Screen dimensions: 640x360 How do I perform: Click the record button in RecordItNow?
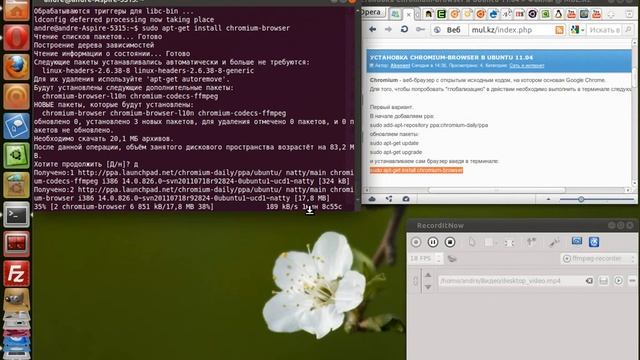(x=416, y=242)
